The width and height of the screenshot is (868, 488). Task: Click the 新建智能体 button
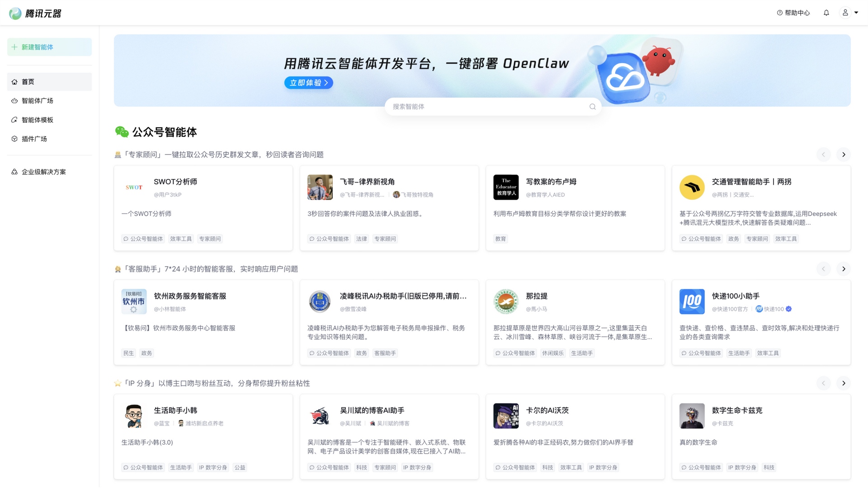(x=49, y=47)
